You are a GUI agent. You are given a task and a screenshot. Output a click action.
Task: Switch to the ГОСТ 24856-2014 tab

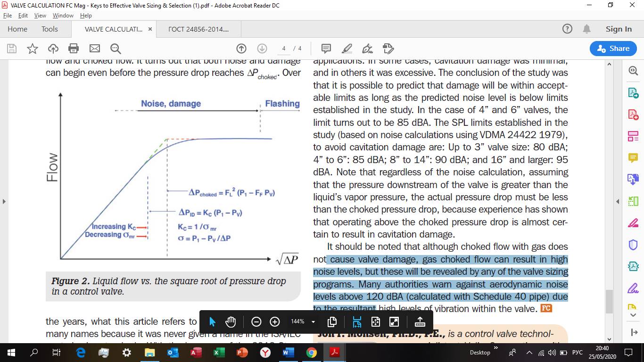[198, 29]
